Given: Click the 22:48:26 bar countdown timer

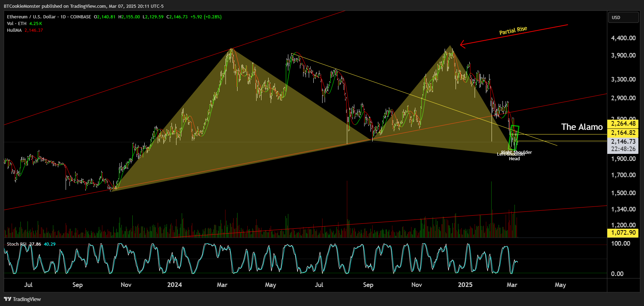Looking at the screenshot, I should tap(623, 149).
